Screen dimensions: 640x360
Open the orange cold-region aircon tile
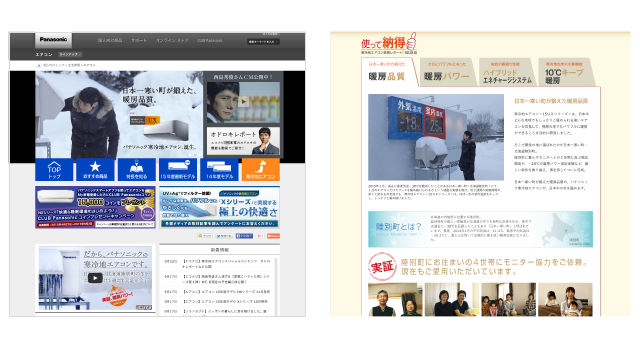point(260,169)
